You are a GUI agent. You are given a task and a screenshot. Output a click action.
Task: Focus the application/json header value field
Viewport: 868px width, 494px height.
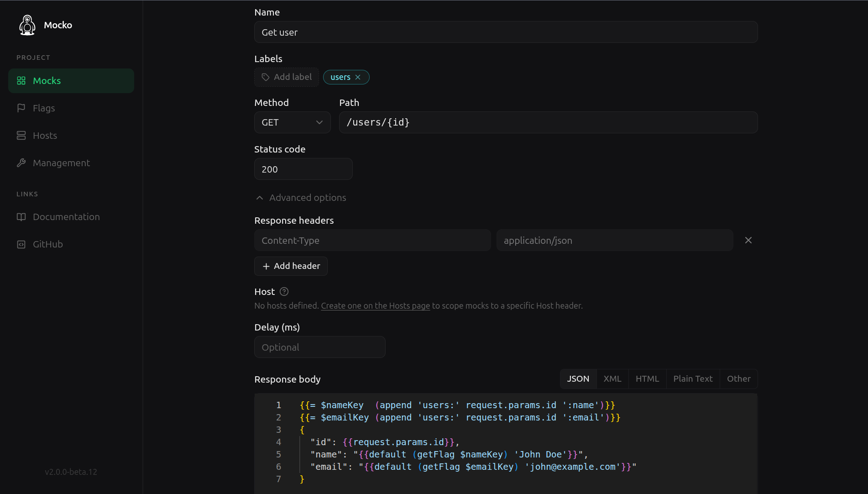coord(614,240)
